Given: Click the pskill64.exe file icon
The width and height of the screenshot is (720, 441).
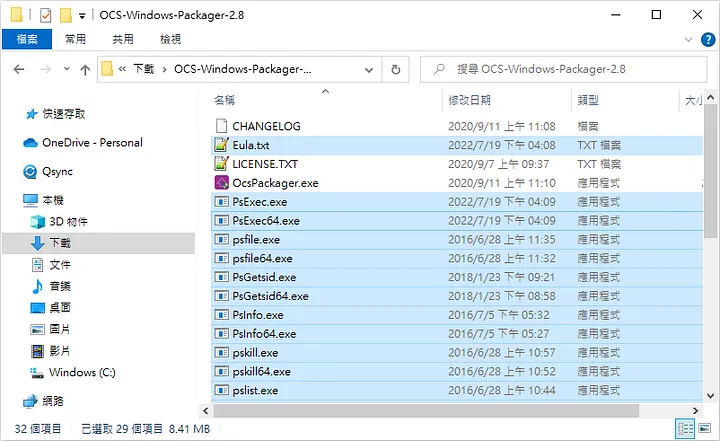Looking at the screenshot, I should click(221, 371).
